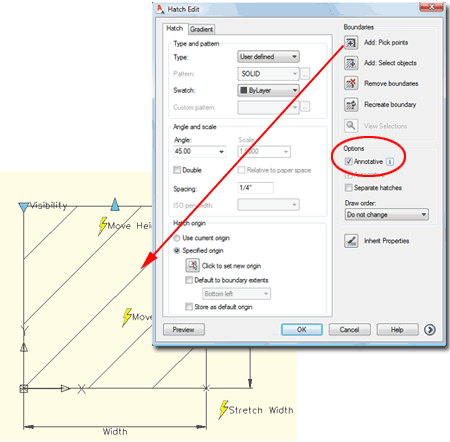Open the Angle dropdown showing 45.00

[x=200, y=152]
